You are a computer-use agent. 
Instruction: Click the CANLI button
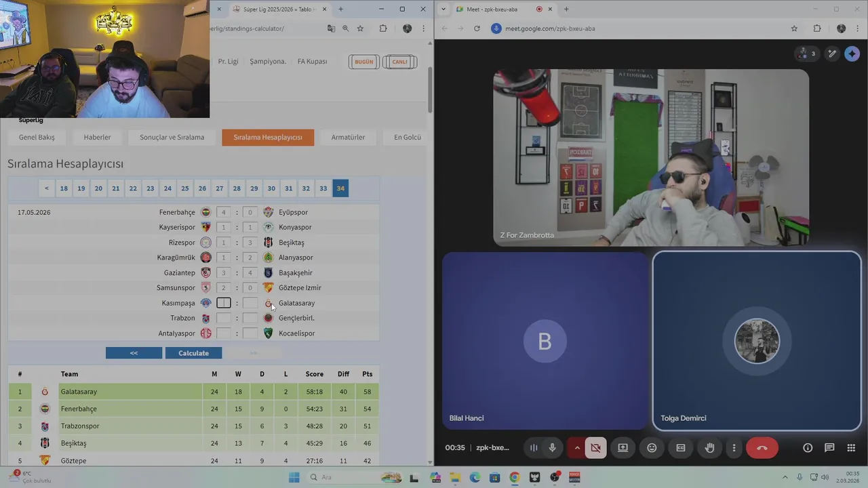click(x=399, y=62)
